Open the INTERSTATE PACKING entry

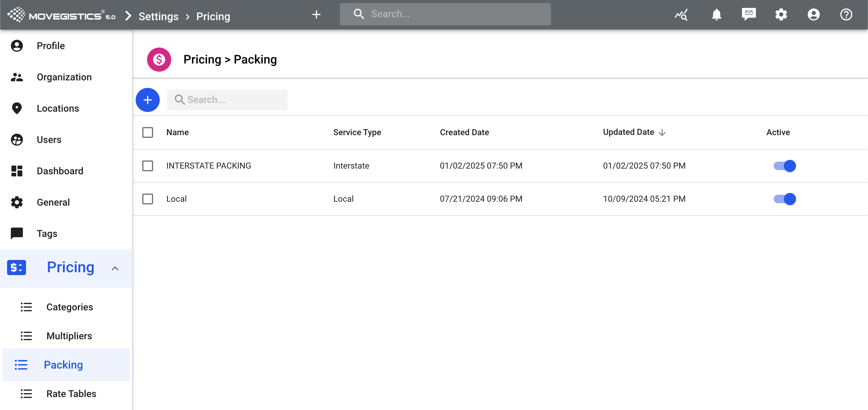click(209, 166)
